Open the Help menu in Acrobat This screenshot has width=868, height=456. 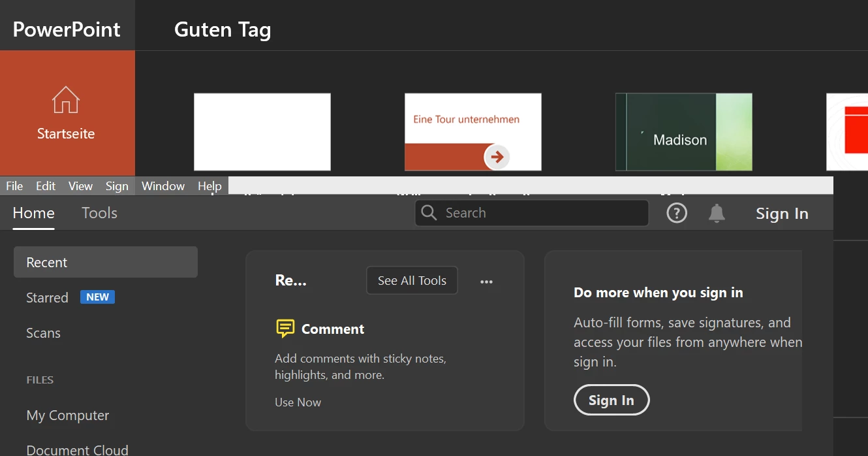209,186
